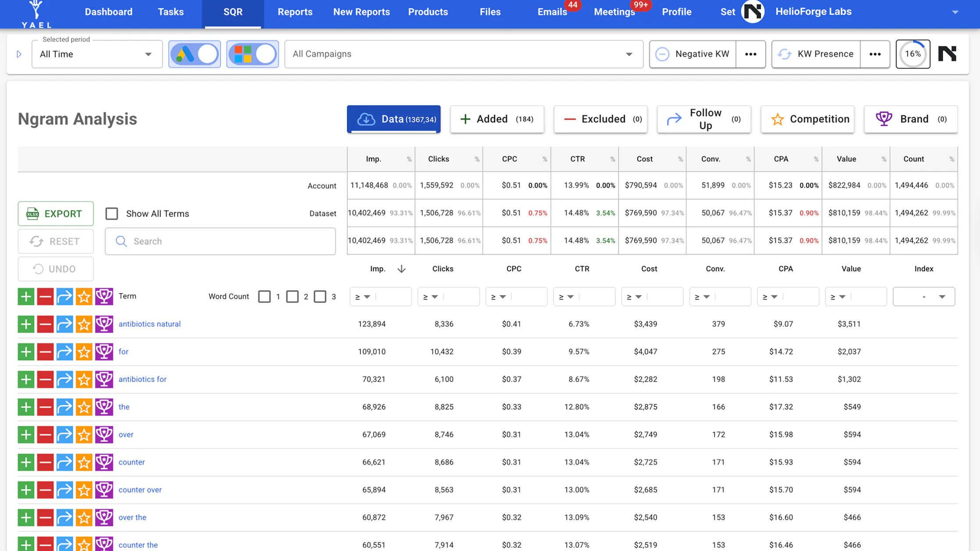The height and width of the screenshot is (551, 980).
Task: Open the 'counter the' term link
Action: click(x=138, y=545)
